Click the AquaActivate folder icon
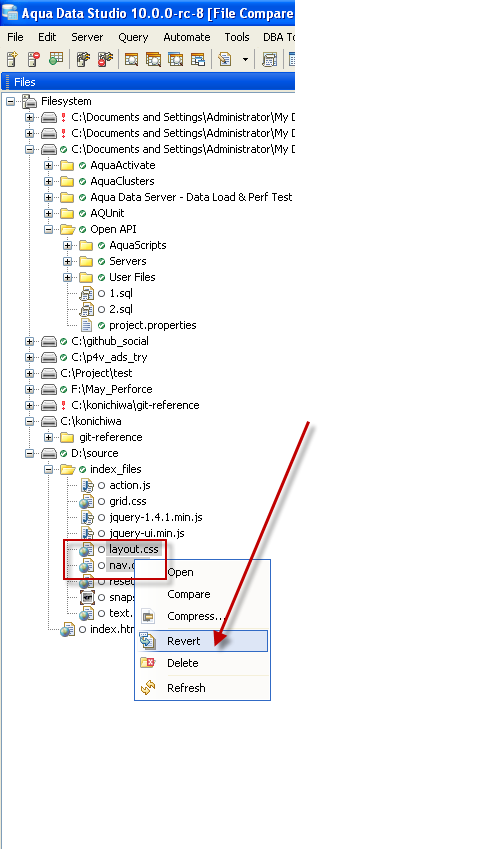 coord(67,165)
